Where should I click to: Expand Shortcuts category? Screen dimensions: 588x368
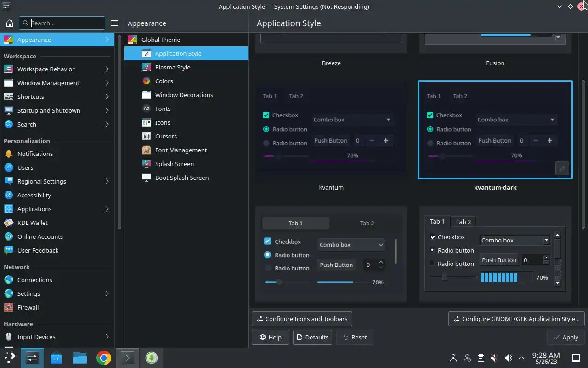(x=107, y=97)
